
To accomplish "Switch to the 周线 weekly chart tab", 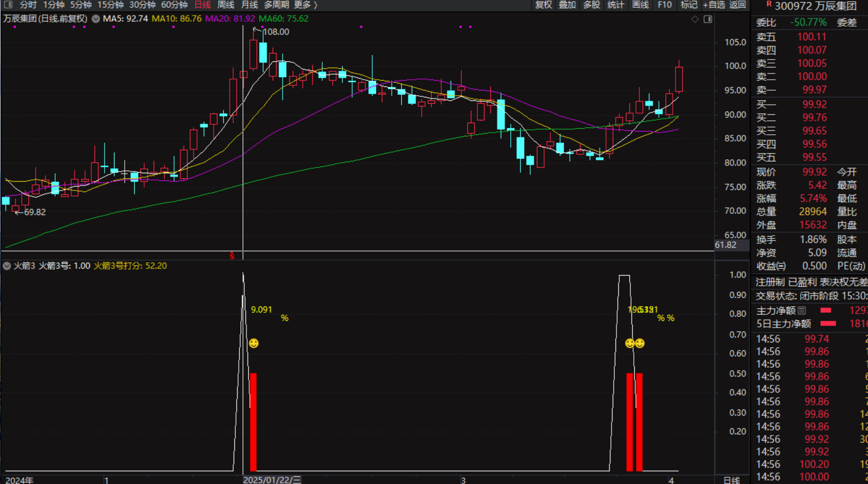I will pyautogui.click(x=225, y=5).
